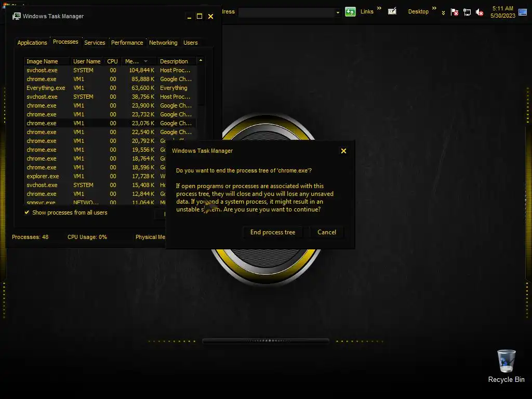
Task: Sort by the Image Name column
Action: [47, 61]
